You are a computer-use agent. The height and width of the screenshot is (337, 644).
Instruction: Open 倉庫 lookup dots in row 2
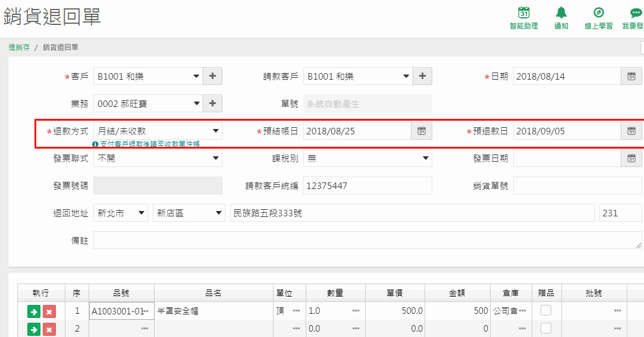click(523, 328)
